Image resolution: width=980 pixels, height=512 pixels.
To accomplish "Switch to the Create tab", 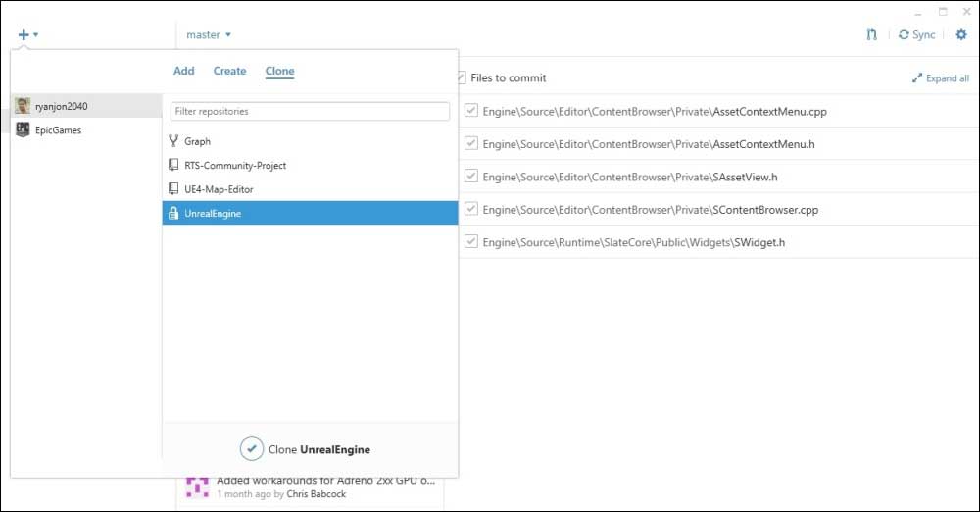I will [x=229, y=71].
